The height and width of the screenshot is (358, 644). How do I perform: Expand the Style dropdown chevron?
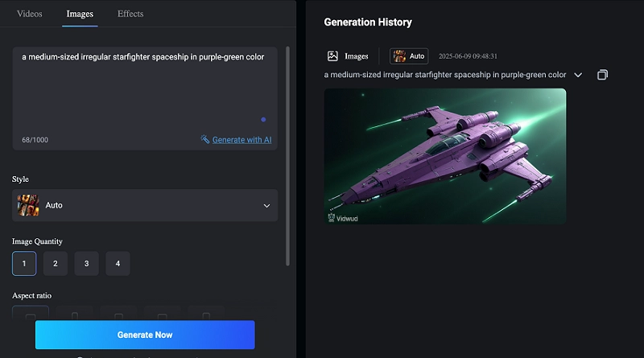click(x=266, y=206)
